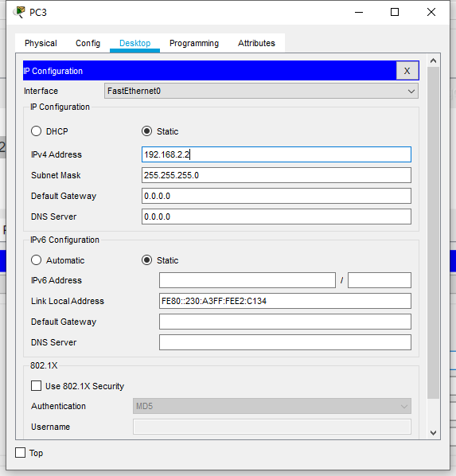The height and width of the screenshot is (476, 456).
Task: Go to the Programming tab
Action: click(194, 43)
